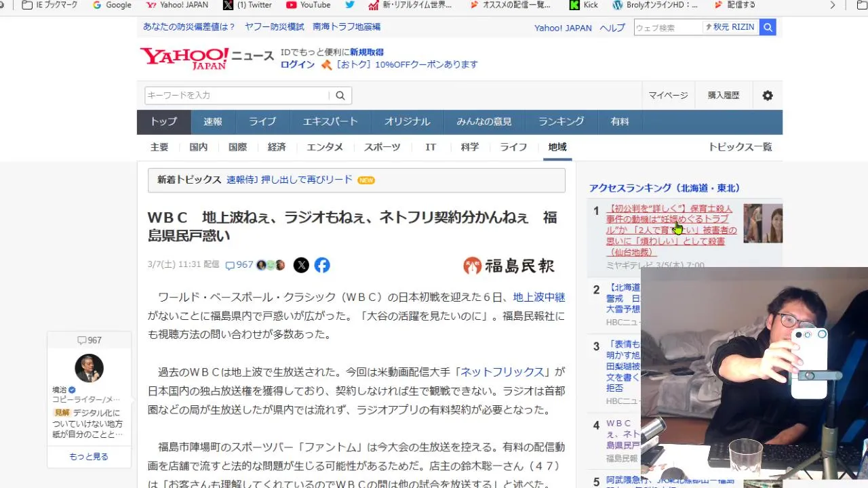Click the キーワードを入力 search field
868x488 pixels.
point(237,96)
